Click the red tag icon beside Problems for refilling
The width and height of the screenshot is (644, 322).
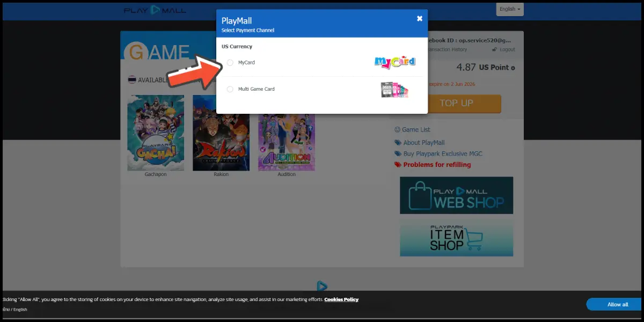click(398, 165)
